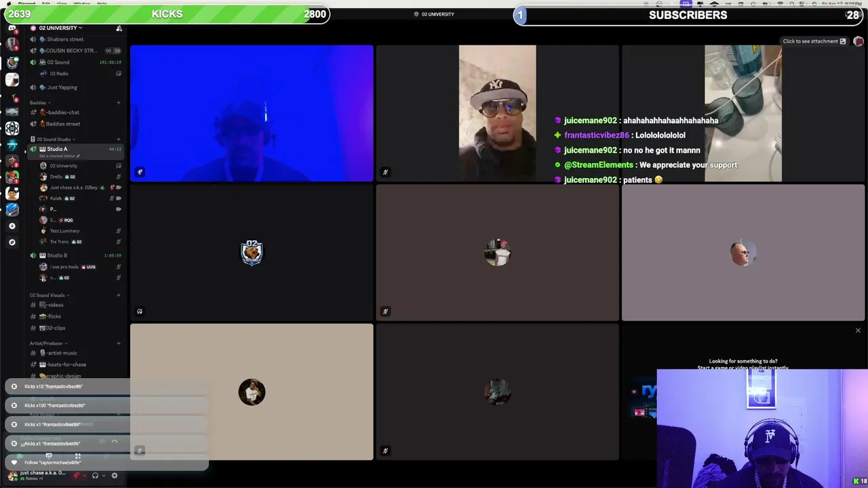Join the Studio B voice channel
Image resolution: width=868 pixels, height=488 pixels.
pos(75,256)
